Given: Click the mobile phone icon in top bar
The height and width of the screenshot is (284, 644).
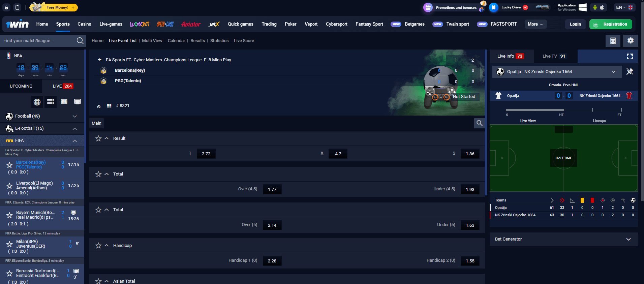Looking at the screenshot, I should point(18,7).
